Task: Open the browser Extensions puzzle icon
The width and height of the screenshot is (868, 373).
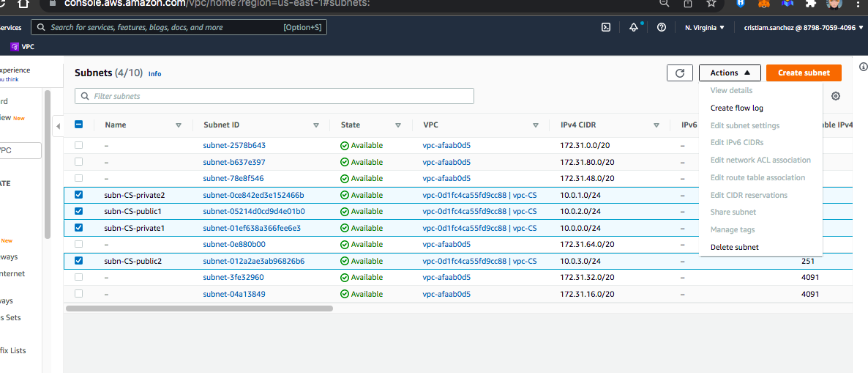Action: (809, 4)
